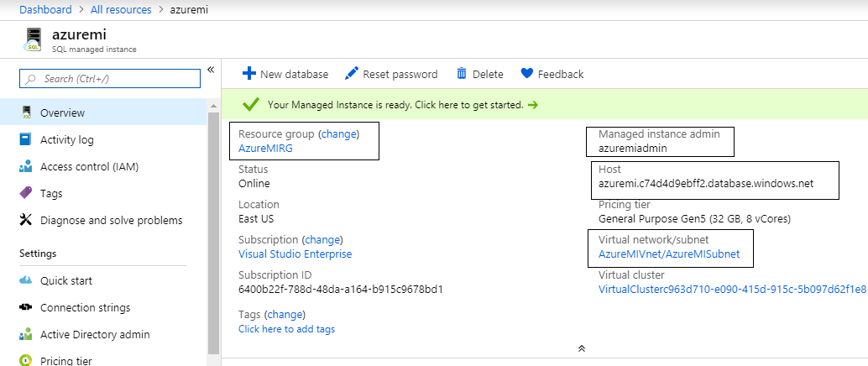The height and width of the screenshot is (366, 868).
Task: Click the azuremi breadcrumb text
Action: coord(190,10)
